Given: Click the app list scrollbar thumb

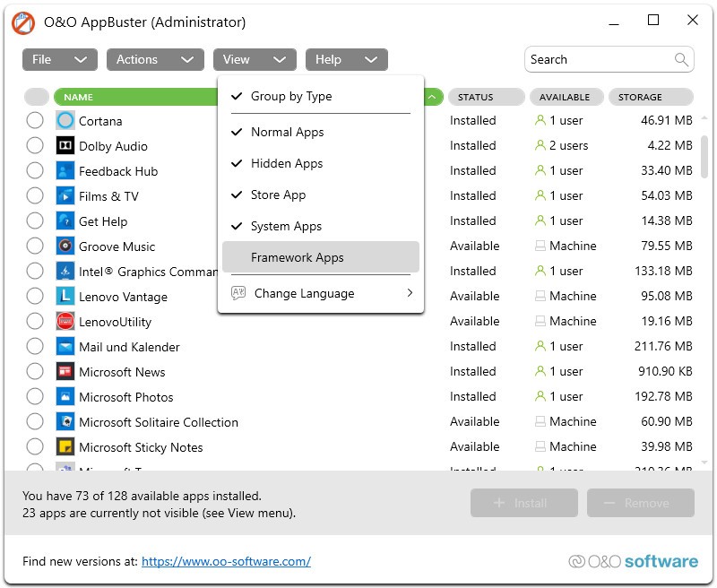Looking at the screenshot, I should click(x=704, y=156).
